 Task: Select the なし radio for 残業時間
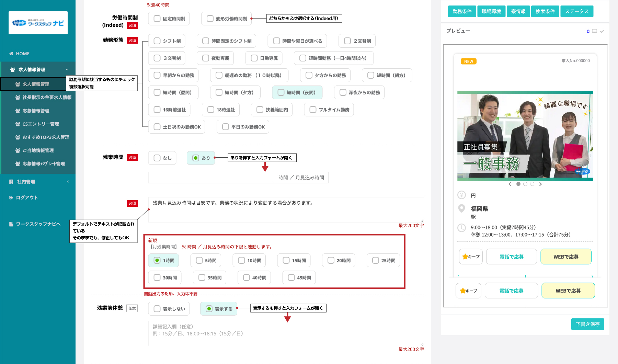point(157,158)
